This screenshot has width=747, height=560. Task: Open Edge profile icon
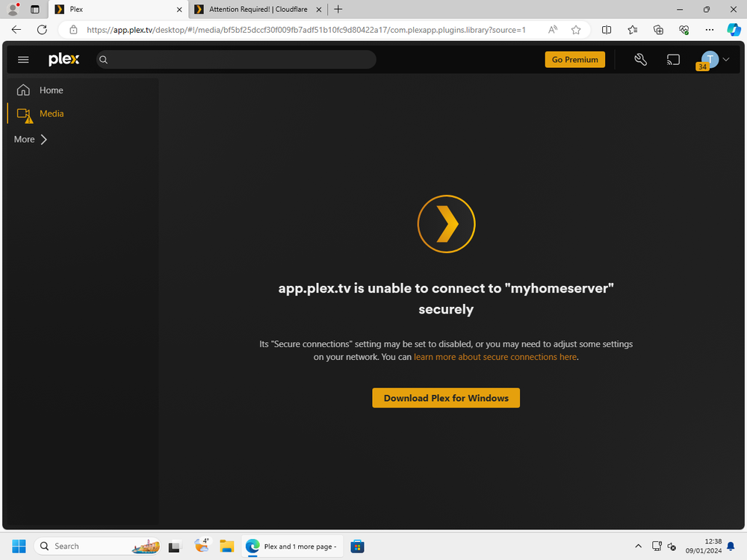[x=13, y=9]
